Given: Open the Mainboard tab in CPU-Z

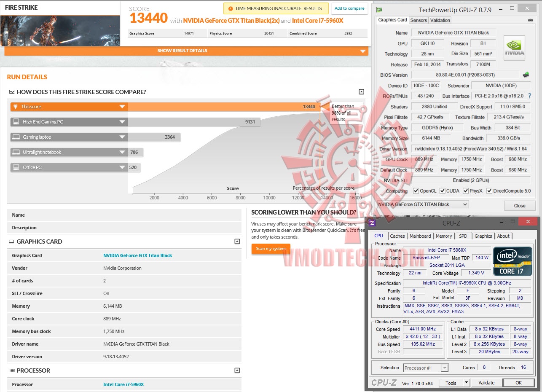Looking at the screenshot, I should click(x=420, y=236).
